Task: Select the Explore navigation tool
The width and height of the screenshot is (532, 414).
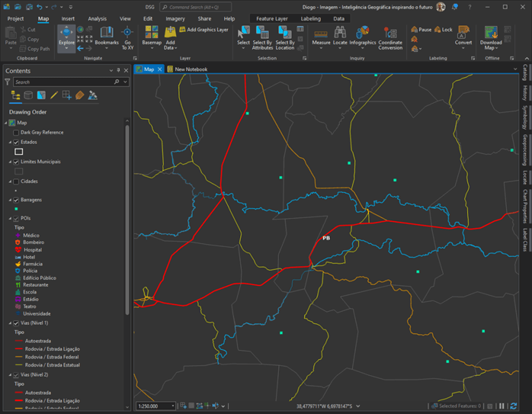Action: [66, 35]
